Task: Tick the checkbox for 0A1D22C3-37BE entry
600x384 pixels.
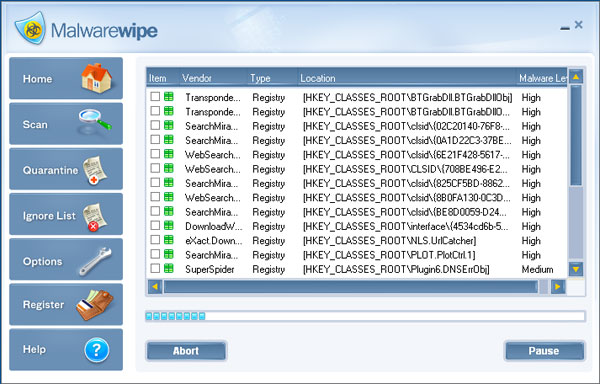Action: (x=155, y=139)
